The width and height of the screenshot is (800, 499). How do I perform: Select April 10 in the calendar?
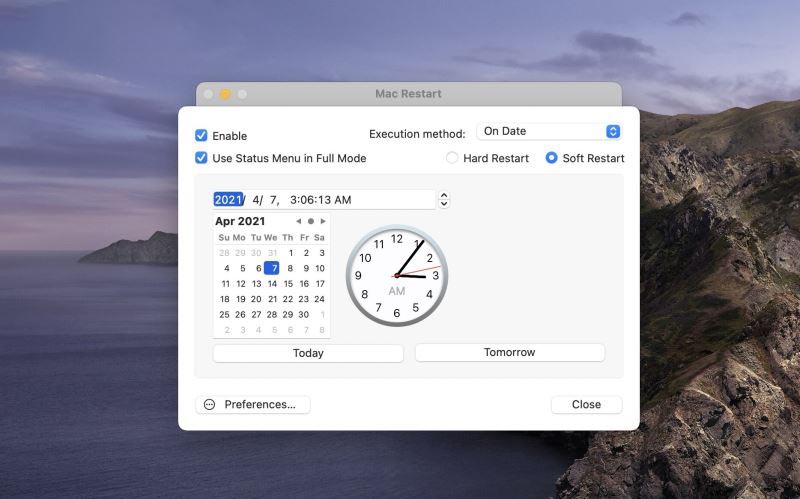[320, 268]
